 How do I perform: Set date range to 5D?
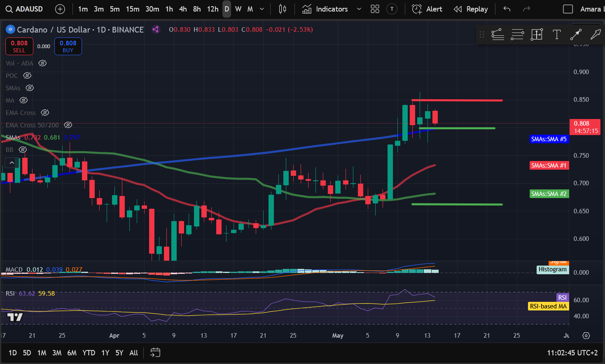(x=27, y=353)
